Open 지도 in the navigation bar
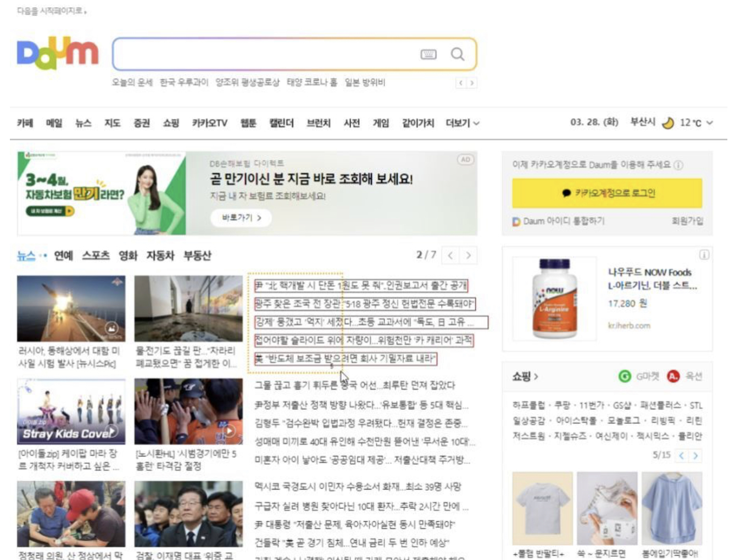Viewport: 729px width, 560px height. (x=112, y=123)
